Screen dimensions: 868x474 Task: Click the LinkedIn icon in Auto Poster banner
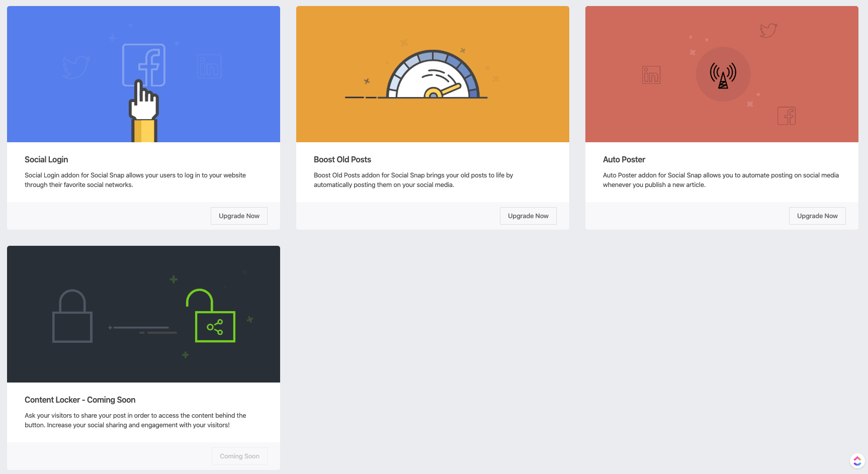coord(651,75)
